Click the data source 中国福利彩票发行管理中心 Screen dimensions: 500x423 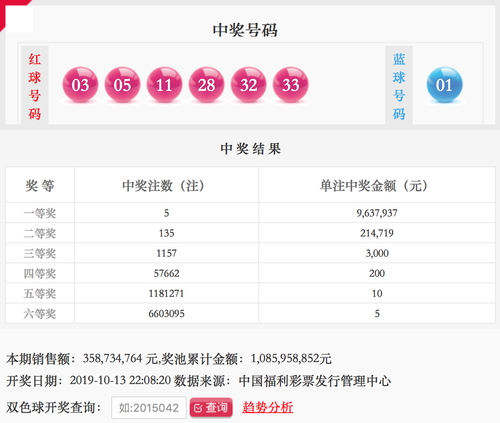click(x=315, y=381)
